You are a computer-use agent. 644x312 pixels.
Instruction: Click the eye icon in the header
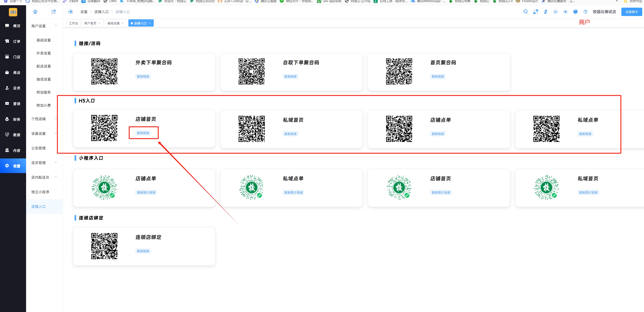(x=566, y=12)
